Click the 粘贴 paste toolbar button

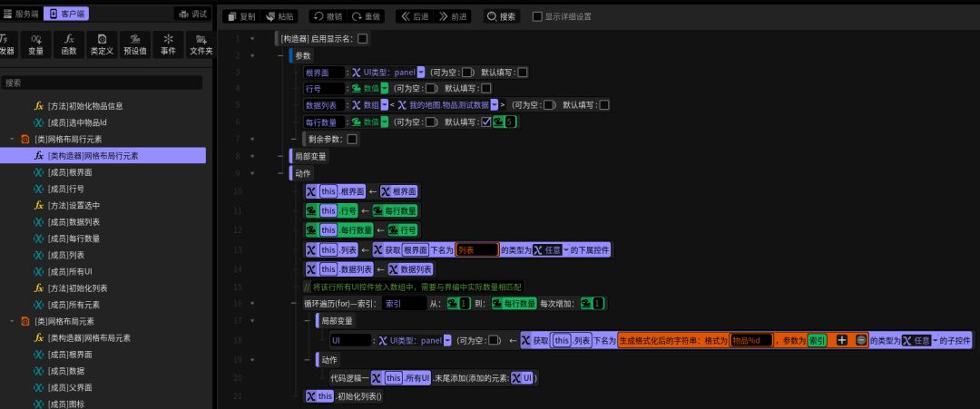click(x=279, y=17)
